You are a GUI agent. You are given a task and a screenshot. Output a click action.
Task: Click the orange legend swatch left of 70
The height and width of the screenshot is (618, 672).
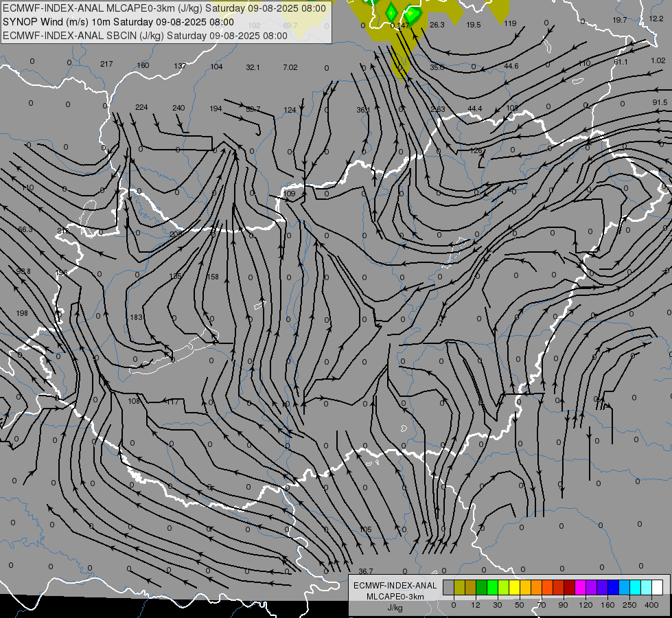tap(536, 588)
